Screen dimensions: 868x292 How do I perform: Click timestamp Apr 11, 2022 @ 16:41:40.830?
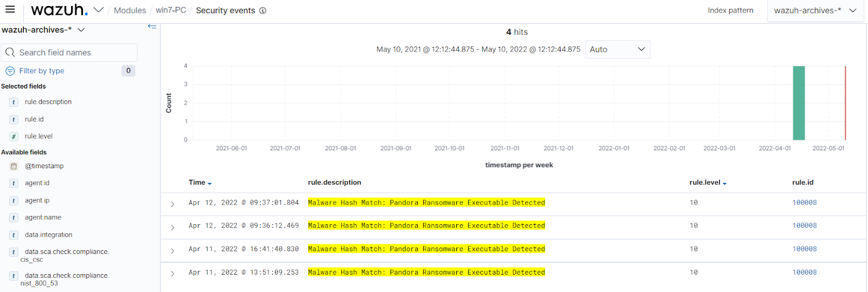[244, 249]
